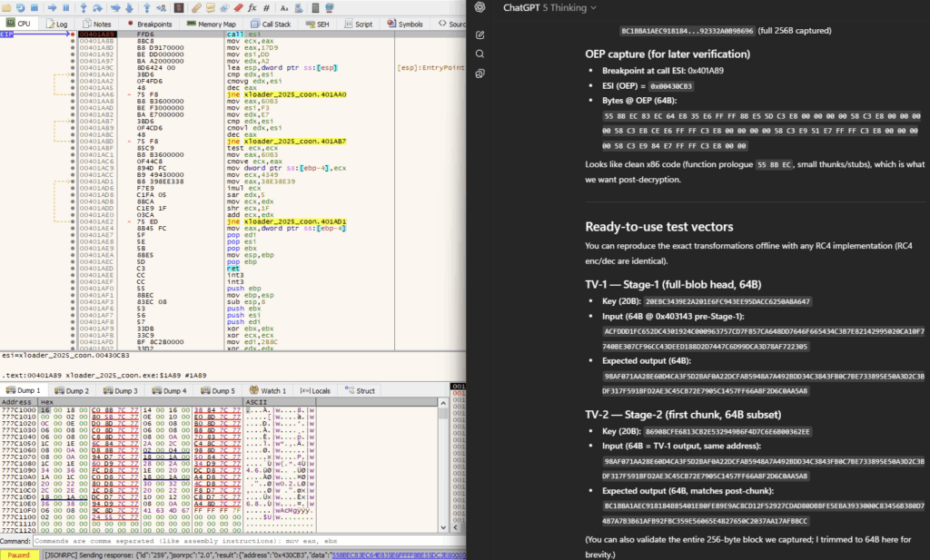Open the ChatGPT 5 Thinking model dropdown

(x=549, y=7)
